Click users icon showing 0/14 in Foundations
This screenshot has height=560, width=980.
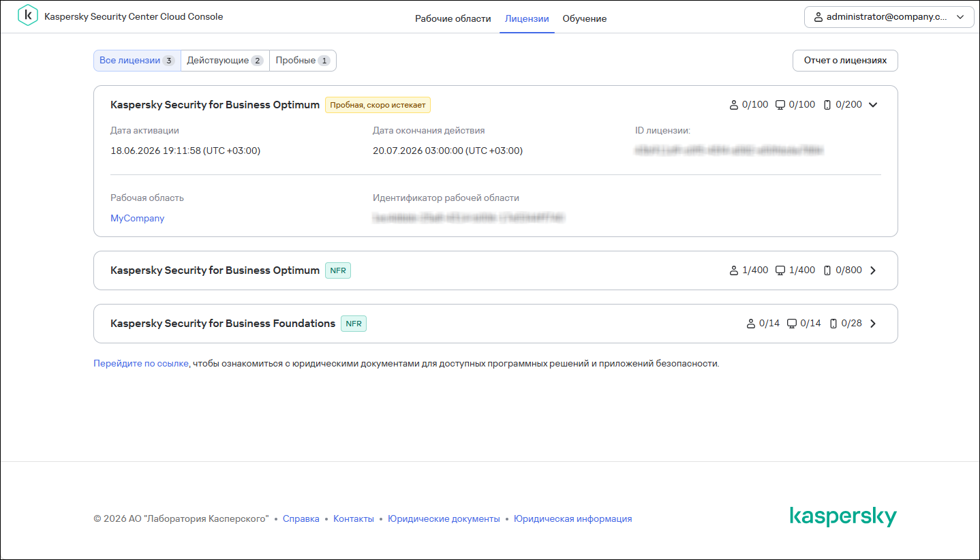click(x=751, y=324)
